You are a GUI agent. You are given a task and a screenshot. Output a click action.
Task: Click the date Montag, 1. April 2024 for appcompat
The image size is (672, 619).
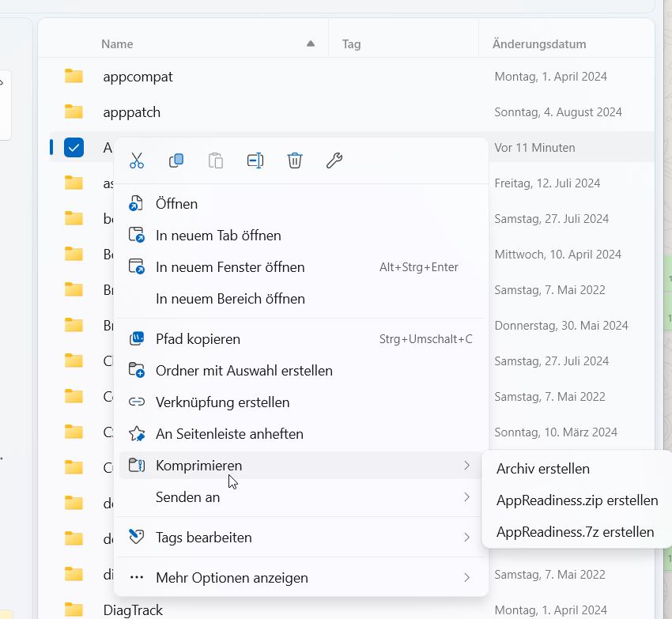[551, 77]
